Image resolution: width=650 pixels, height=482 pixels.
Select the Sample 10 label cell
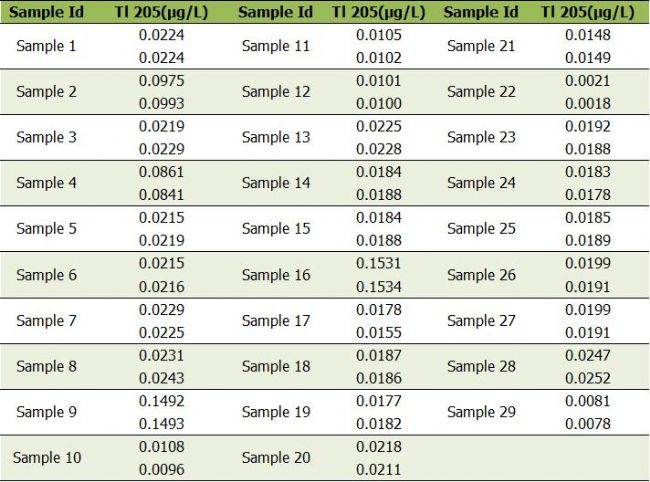47,458
